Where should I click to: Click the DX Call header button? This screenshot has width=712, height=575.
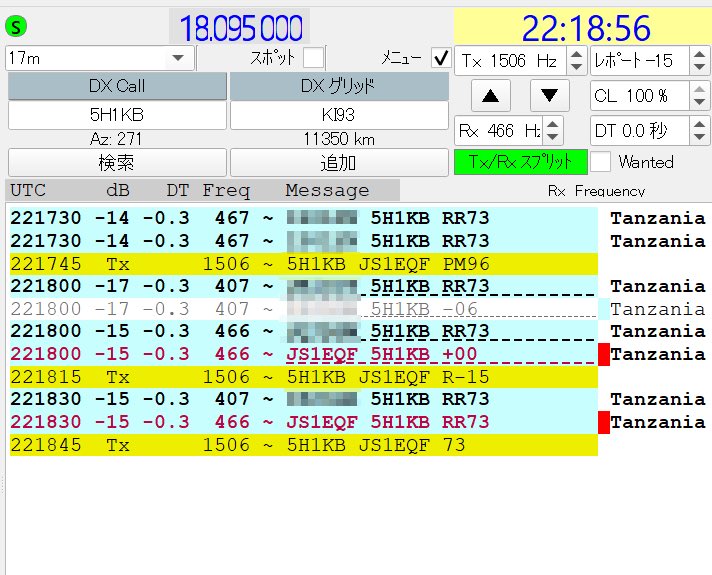click(x=117, y=86)
